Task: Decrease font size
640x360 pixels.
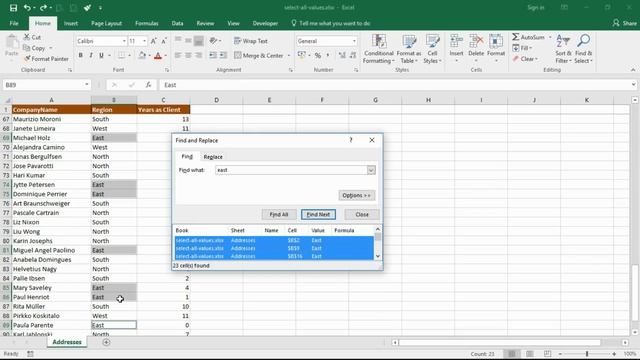Action: point(164,41)
